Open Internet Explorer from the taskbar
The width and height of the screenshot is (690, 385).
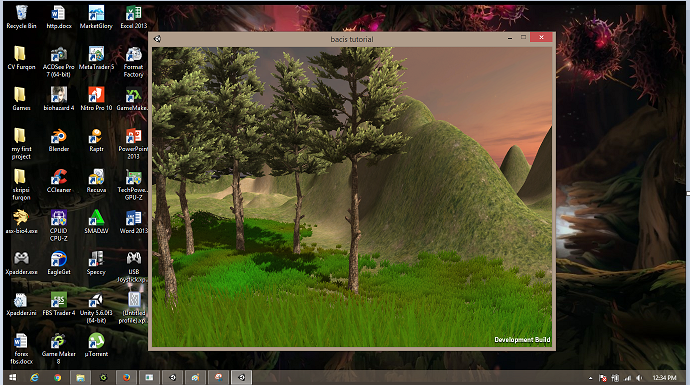34,378
